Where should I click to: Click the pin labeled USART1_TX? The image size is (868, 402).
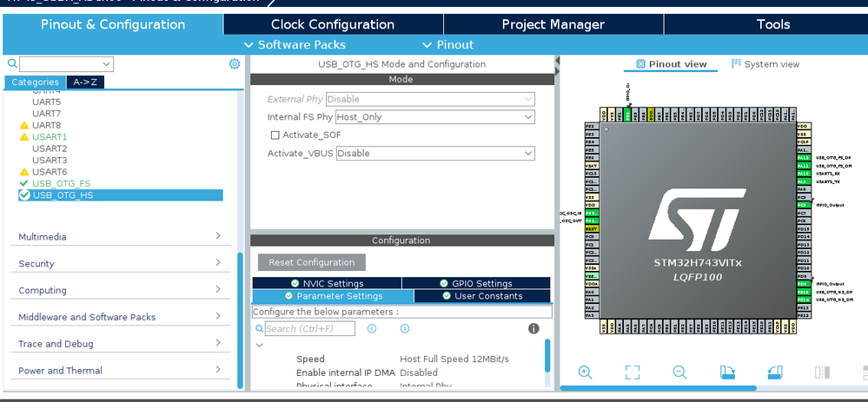click(x=803, y=181)
